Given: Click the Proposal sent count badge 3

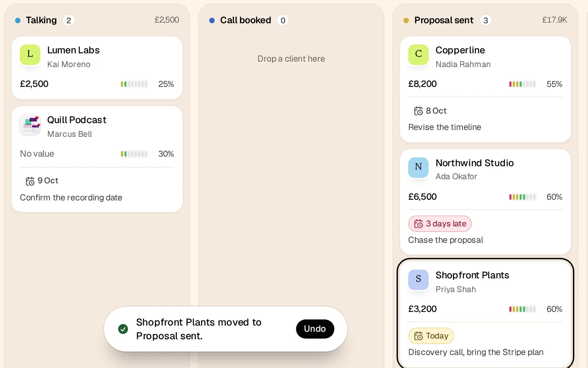Looking at the screenshot, I should pyautogui.click(x=486, y=21).
